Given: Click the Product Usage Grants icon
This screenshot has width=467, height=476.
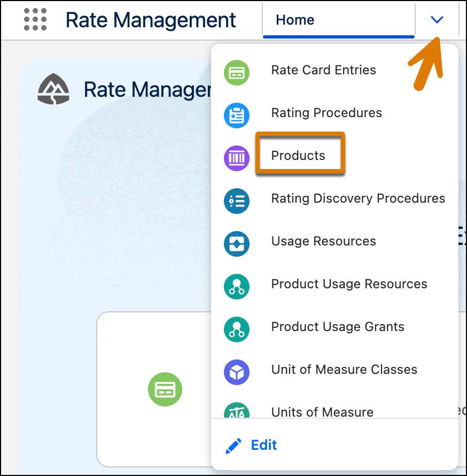Looking at the screenshot, I should click(x=237, y=329).
